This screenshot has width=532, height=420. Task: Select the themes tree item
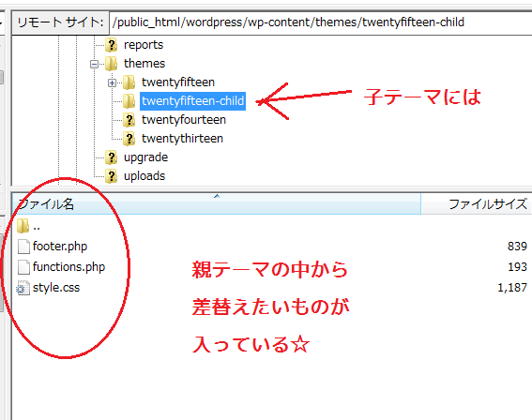[144, 64]
